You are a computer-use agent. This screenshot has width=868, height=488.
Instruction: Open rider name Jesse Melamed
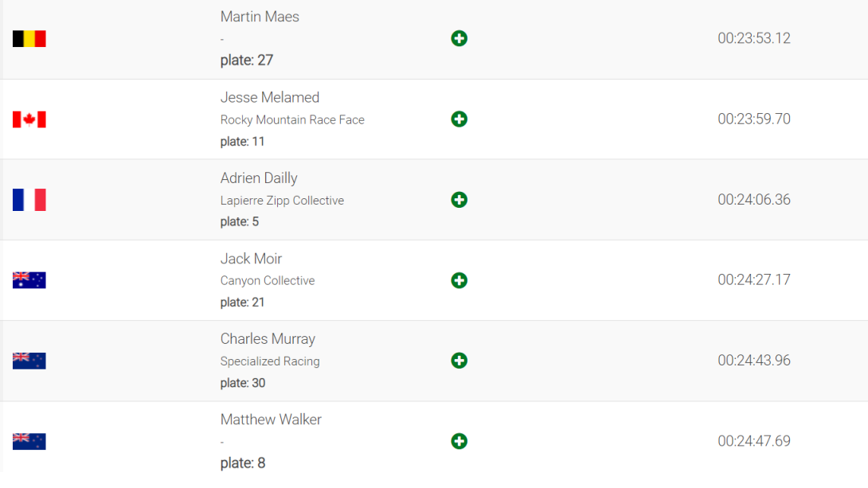tap(270, 97)
